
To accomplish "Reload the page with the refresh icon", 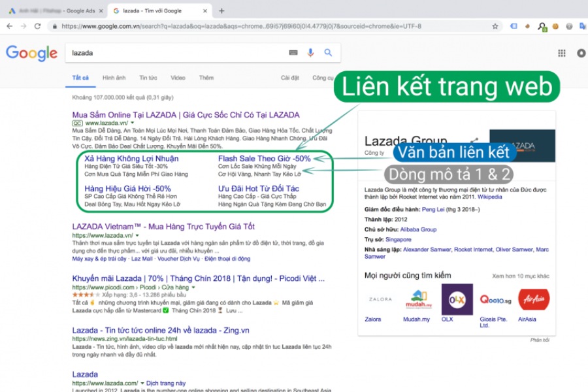I will (x=37, y=26).
